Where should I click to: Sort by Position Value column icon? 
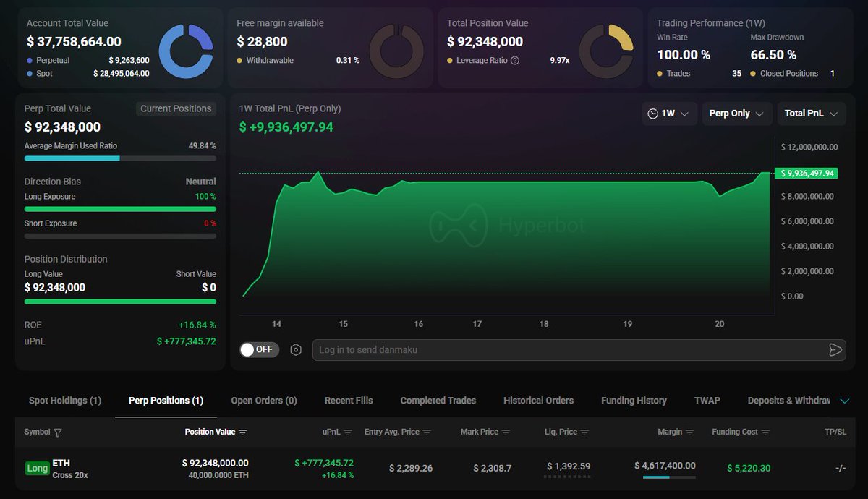click(243, 432)
